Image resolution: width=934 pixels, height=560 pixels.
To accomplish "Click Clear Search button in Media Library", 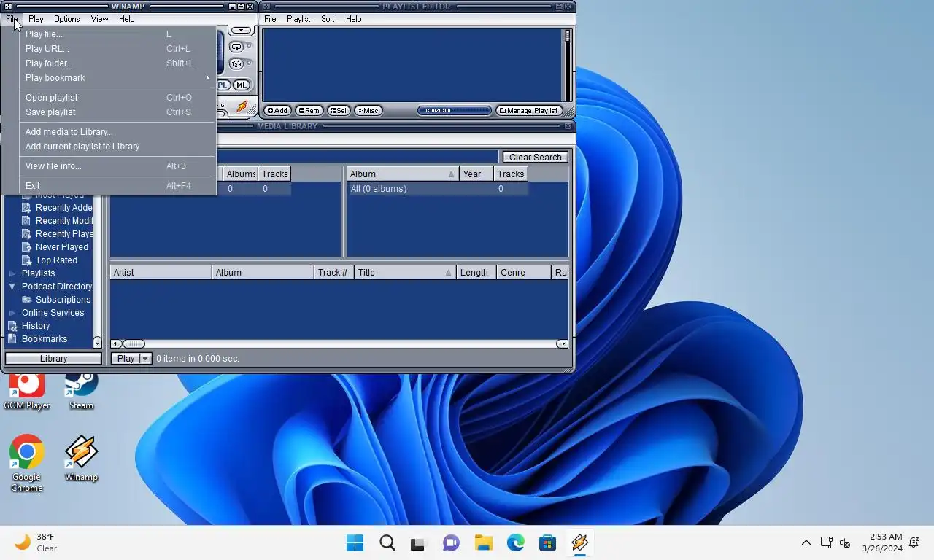I will (535, 157).
